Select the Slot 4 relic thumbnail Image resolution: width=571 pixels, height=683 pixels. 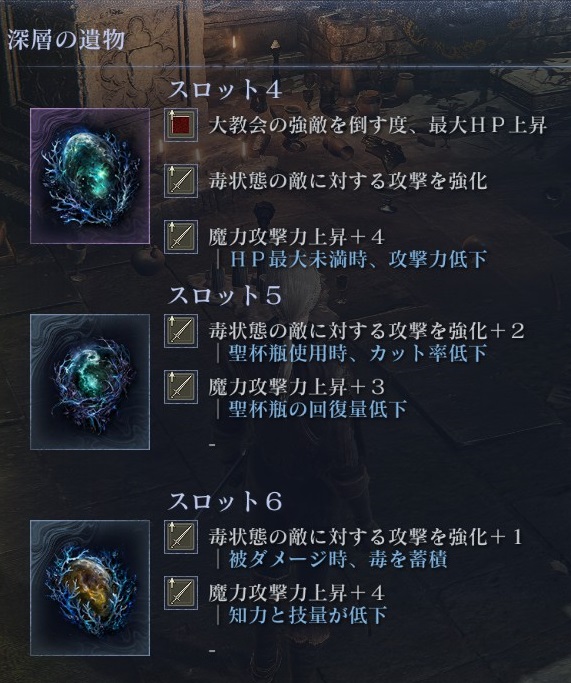(90, 176)
